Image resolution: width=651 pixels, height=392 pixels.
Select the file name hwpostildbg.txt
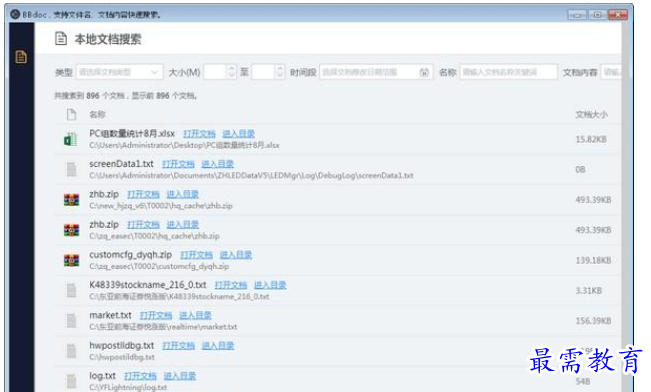click(x=122, y=345)
